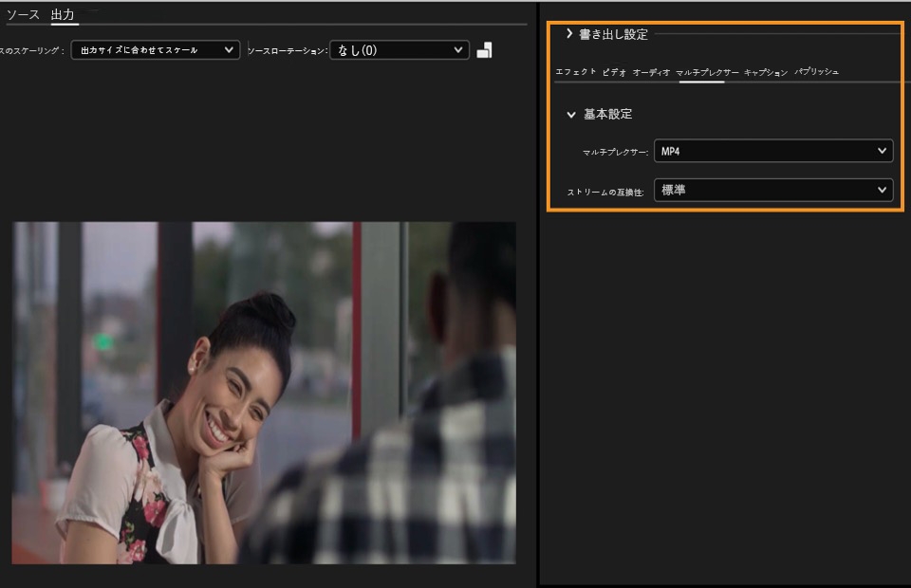
Task: Click the ストリームの互換性 field label
Action: (605, 193)
